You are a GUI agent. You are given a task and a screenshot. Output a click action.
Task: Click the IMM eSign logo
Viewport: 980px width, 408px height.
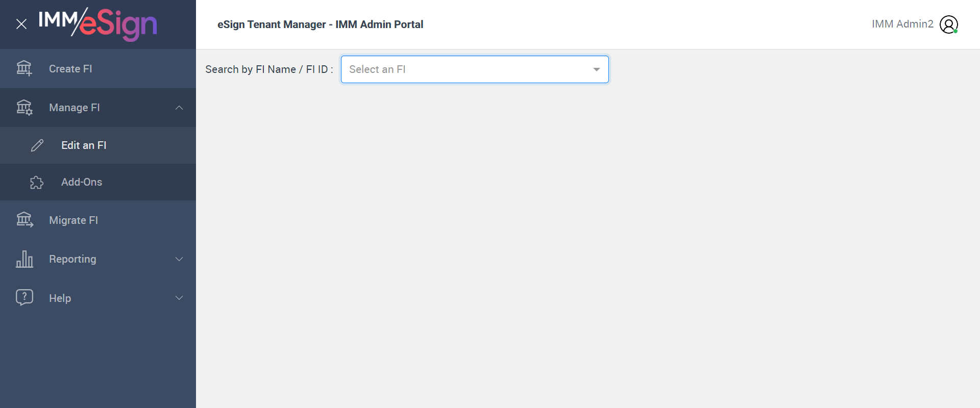click(x=97, y=24)
